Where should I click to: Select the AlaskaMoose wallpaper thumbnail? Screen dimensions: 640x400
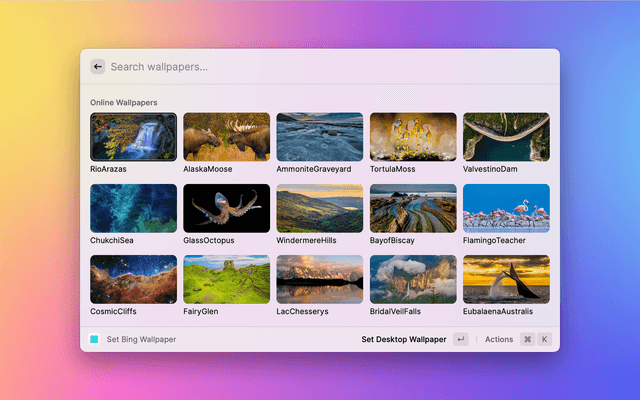(x=226, y=137)
